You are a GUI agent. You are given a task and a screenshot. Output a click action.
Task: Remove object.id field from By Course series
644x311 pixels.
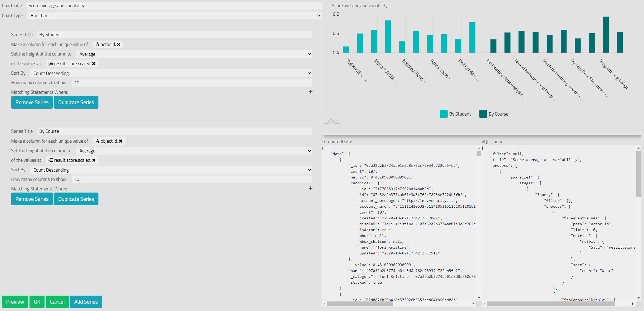click(120, 141)
